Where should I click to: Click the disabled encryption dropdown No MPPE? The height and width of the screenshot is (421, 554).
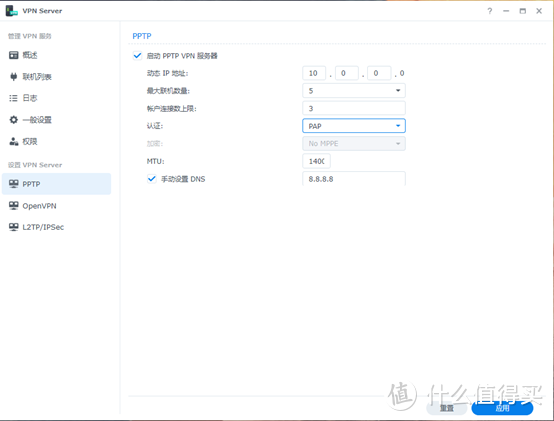click(x=354, y=144)
